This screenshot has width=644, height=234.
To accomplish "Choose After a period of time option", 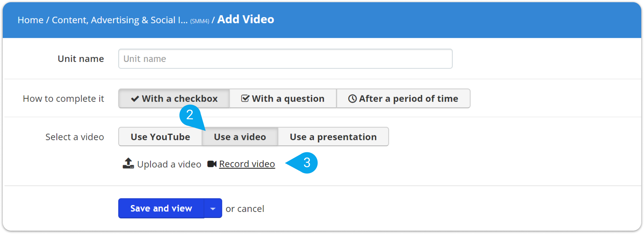I will click(x=403, y=98).
